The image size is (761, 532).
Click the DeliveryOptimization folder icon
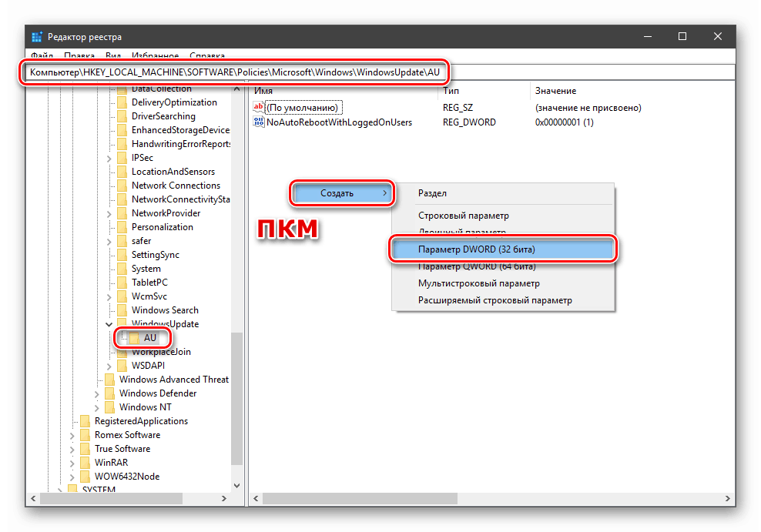[122, 102]
